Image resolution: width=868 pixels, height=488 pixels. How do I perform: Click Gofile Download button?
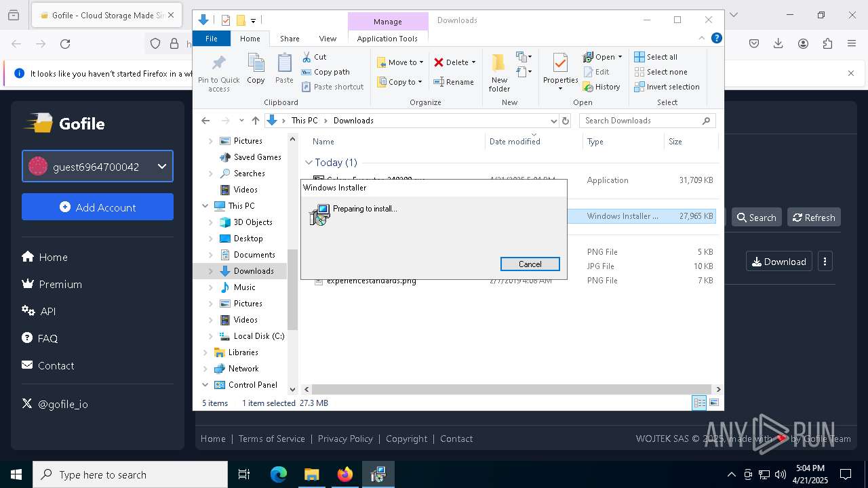pyautogui.click(x=778, y=262)
